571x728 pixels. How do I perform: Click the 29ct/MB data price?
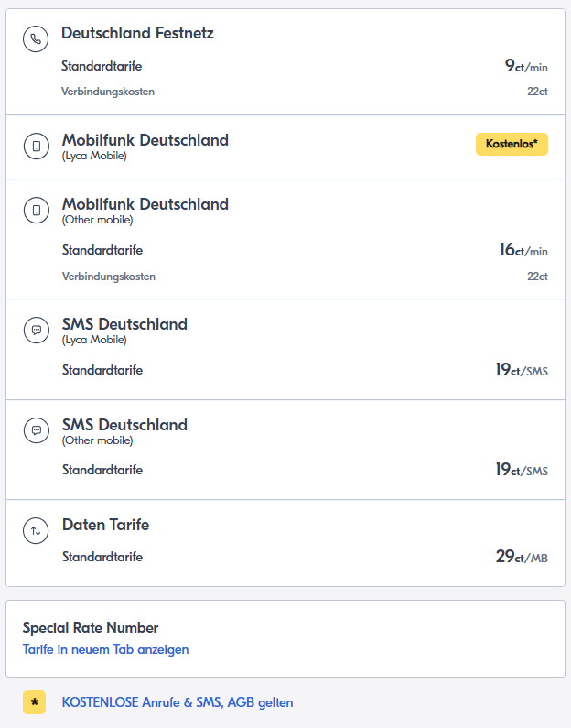(x=522, y=557)
